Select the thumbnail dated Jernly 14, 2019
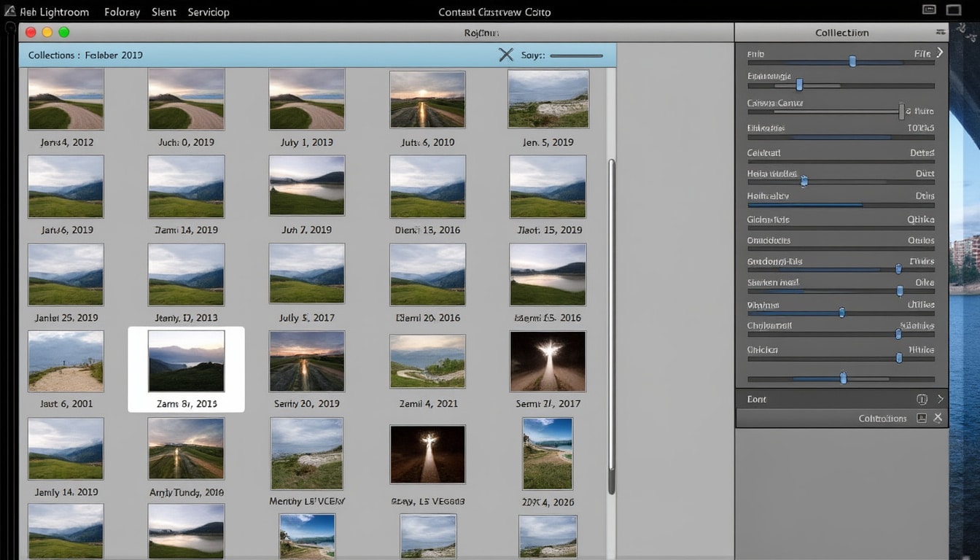980x560 pixels. (x=66, y=448)
